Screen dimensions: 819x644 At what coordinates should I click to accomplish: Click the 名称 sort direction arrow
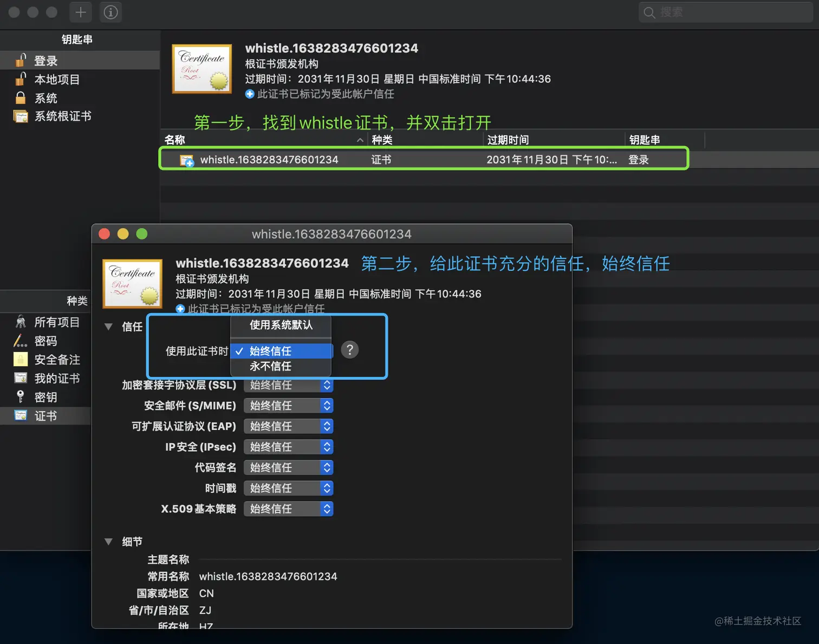(x=360, y=140)
